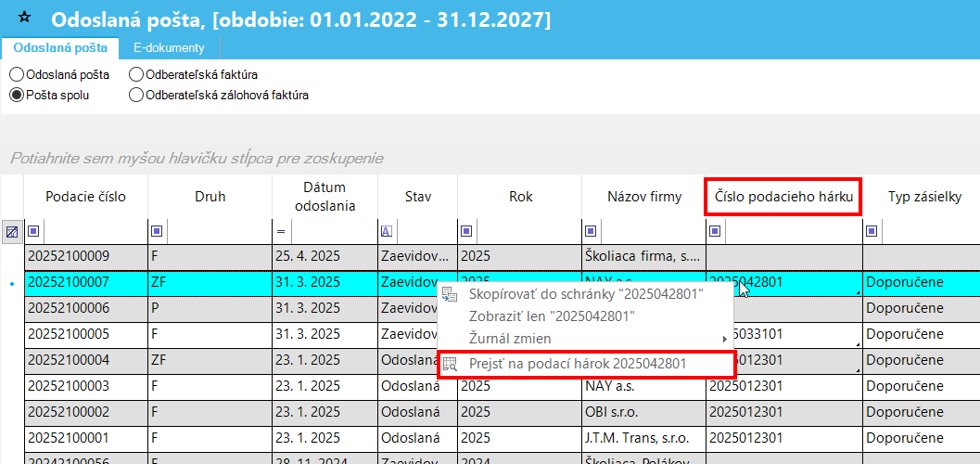Screen dimensions: 980x464
Task: Click the star favorite icon in title bar
Action: point(24,18)
